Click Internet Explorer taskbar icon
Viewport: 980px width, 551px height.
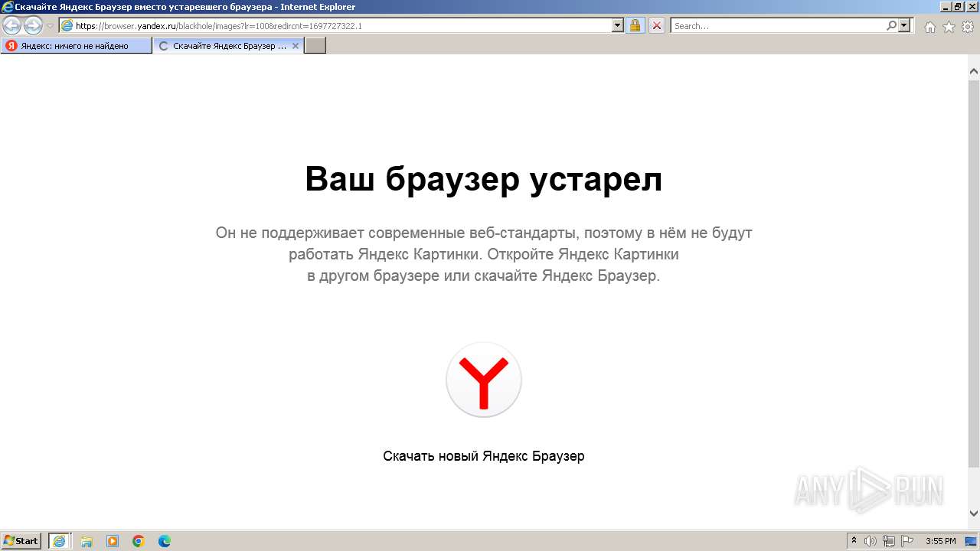coord(60,541)
